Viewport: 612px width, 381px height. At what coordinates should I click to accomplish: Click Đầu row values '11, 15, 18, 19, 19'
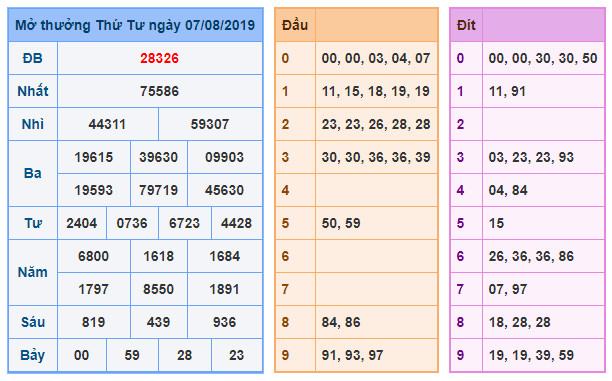click(x=376, y=91)
